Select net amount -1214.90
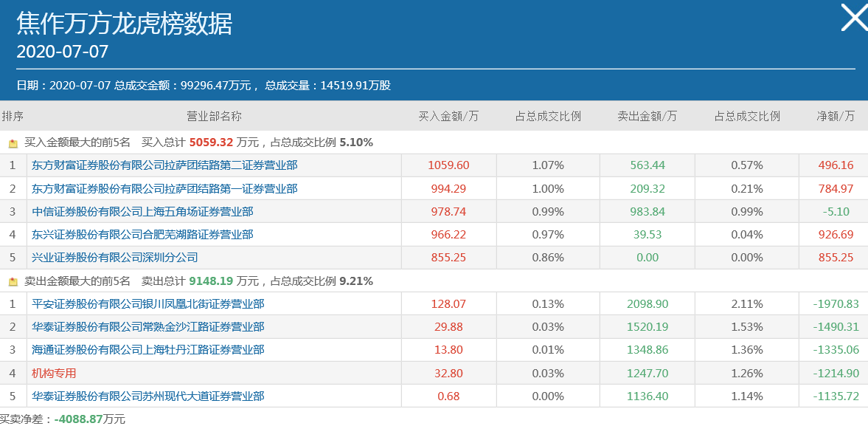 pyautogui.click(x=836, y=374)
